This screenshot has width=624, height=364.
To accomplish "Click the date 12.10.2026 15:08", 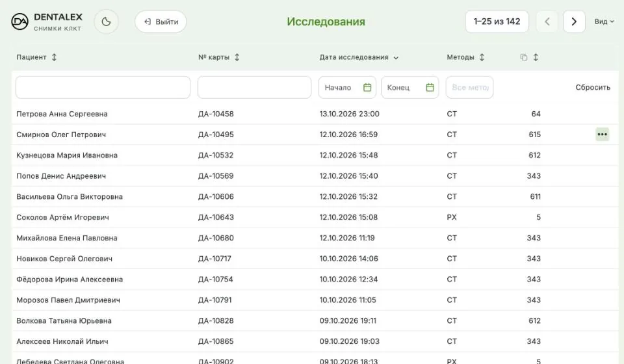I will (348, 217).
